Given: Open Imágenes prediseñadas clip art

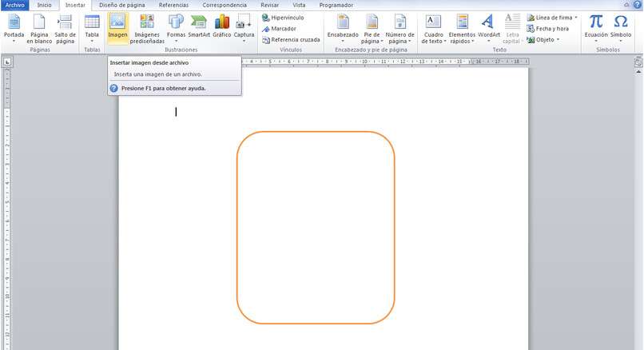Looking at the screenshot, I should pos(147,29).
